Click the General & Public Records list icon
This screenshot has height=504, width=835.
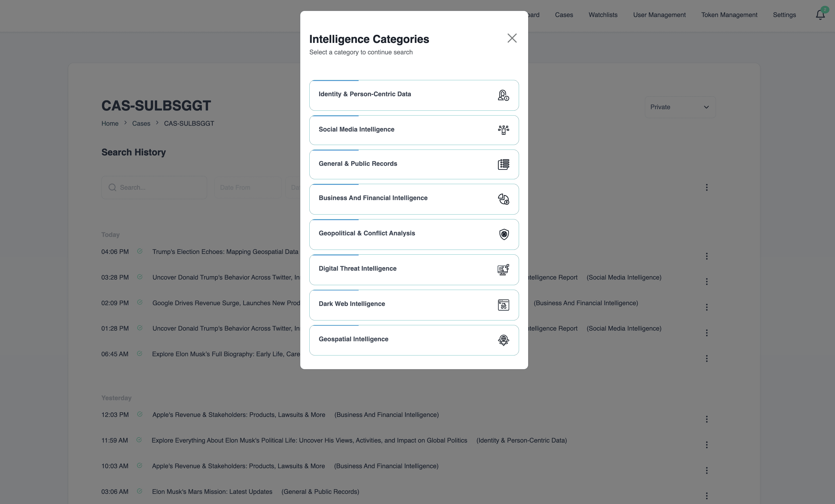503,164
